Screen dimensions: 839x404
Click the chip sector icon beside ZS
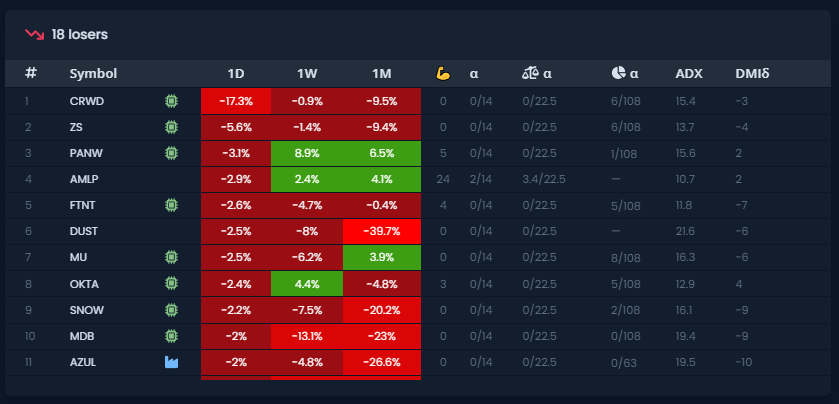(171, 127)
